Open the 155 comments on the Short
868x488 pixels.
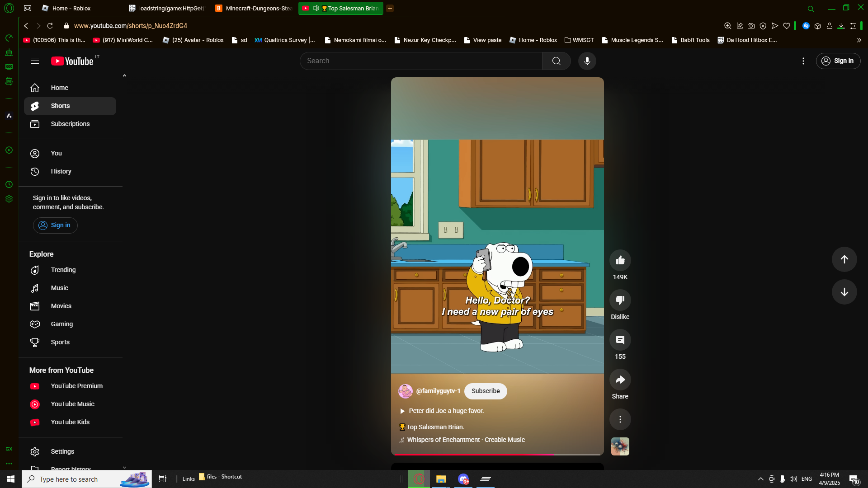click(x=620, y=340)
